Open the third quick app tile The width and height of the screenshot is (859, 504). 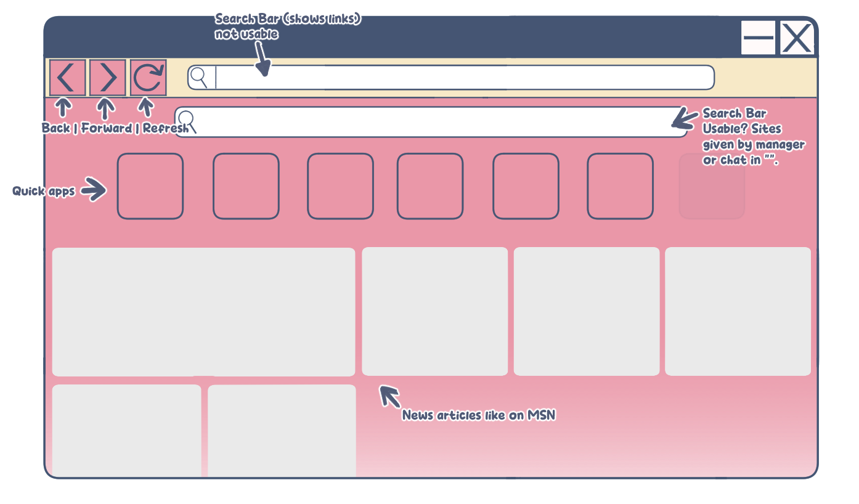340,186
